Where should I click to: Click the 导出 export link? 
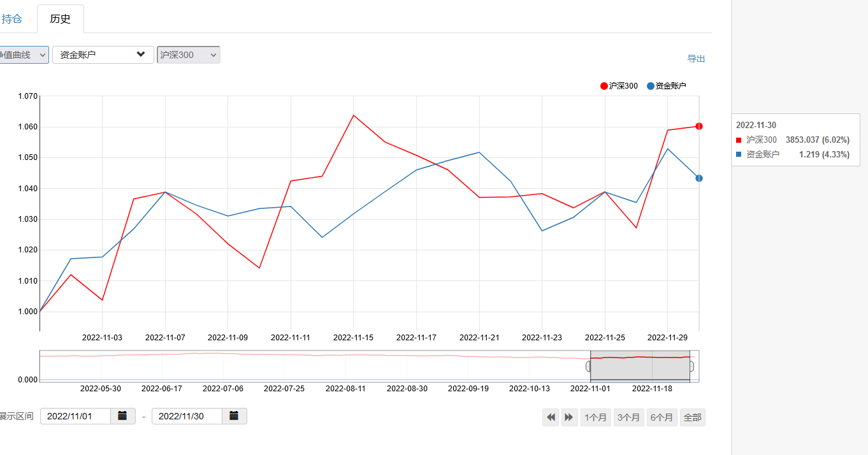696,59
